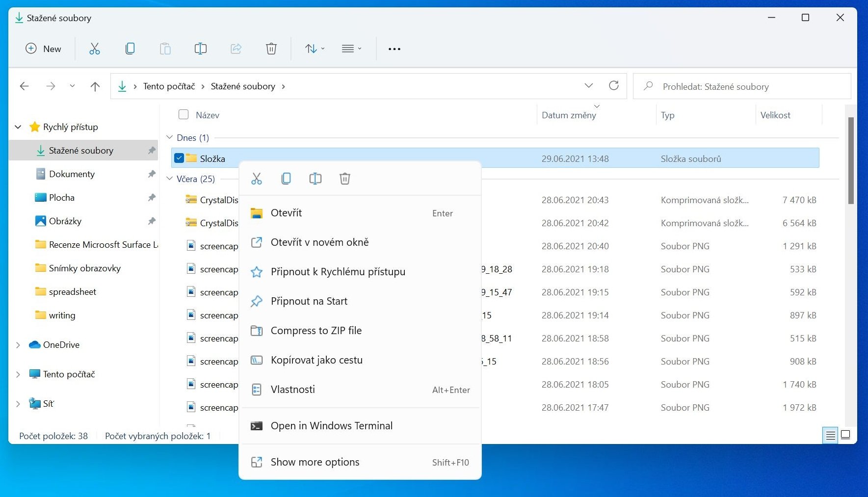Switch to large thumbnails view in the status bar
Viewport: 868px width, 497px height.
point(845,435)
